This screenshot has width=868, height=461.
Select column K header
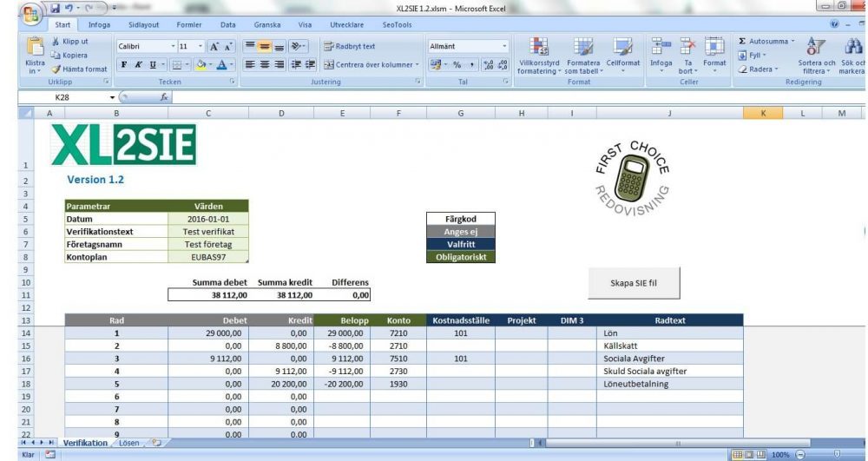(763, 113)
